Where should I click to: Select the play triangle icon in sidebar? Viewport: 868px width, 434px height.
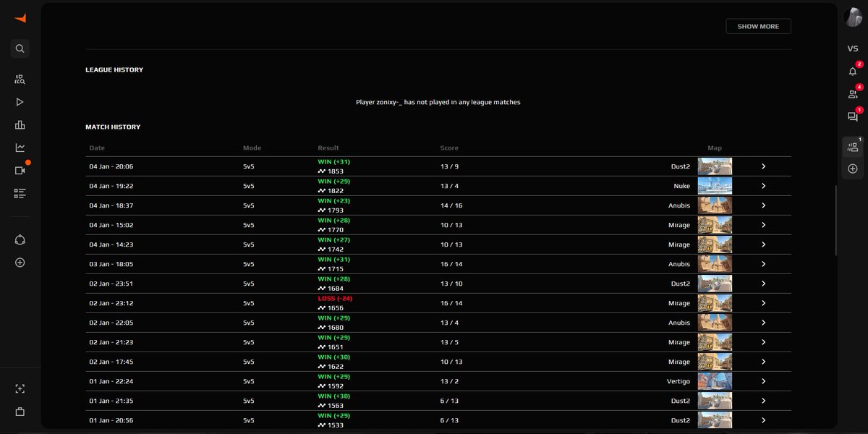[20, 102]
